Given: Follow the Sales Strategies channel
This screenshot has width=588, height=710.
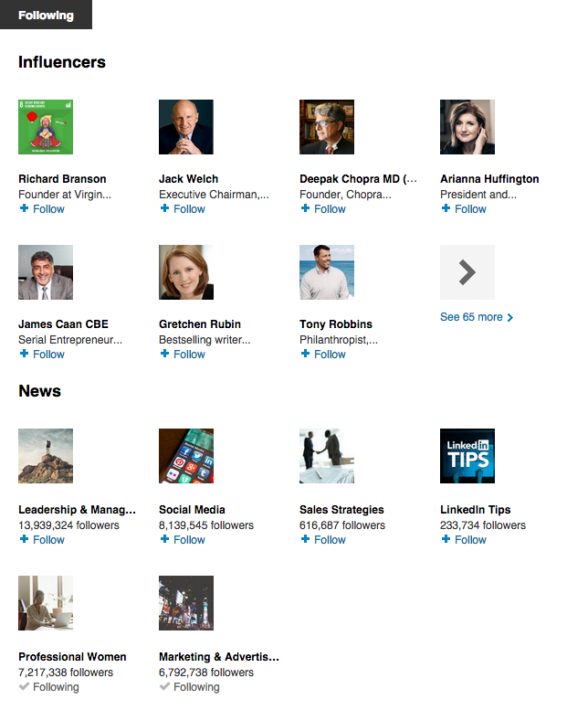Looking at the screenshot, I should pos(323,540).
